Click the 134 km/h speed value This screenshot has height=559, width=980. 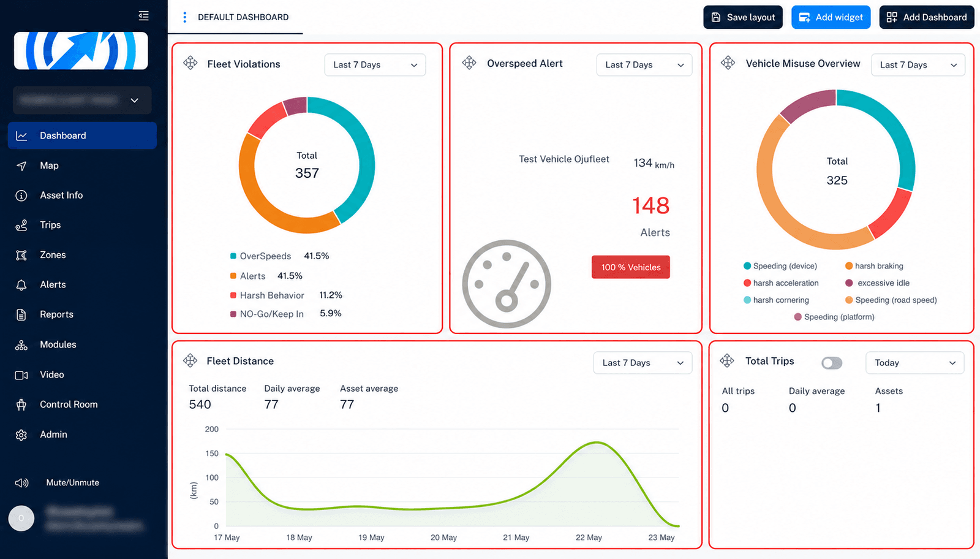click(x=654, y=163)
